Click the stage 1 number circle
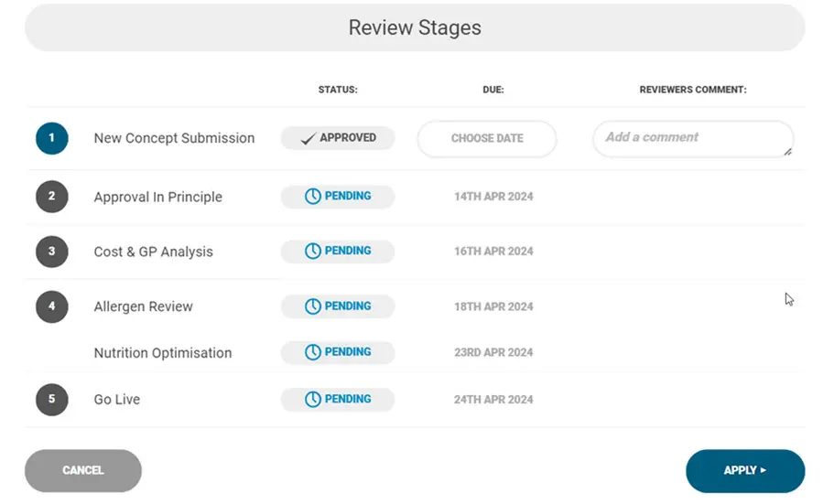This screenshot has width=823, height=504. click(52, 138)
